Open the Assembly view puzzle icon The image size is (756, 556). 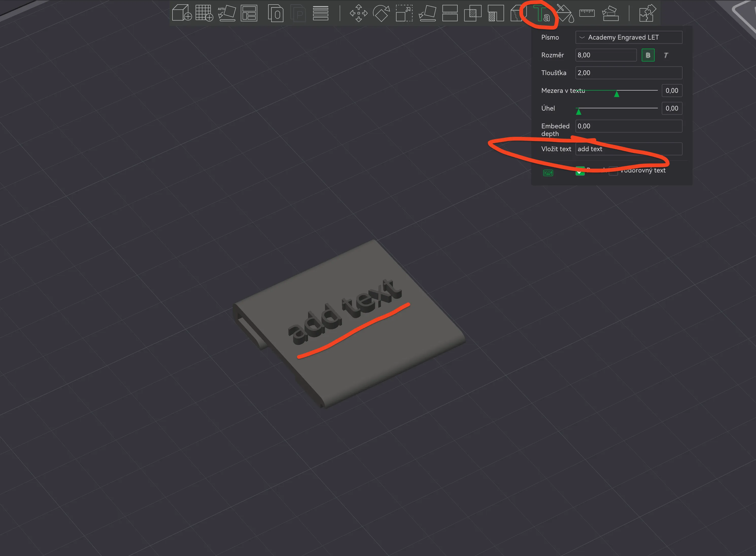(x=647, y=13)
